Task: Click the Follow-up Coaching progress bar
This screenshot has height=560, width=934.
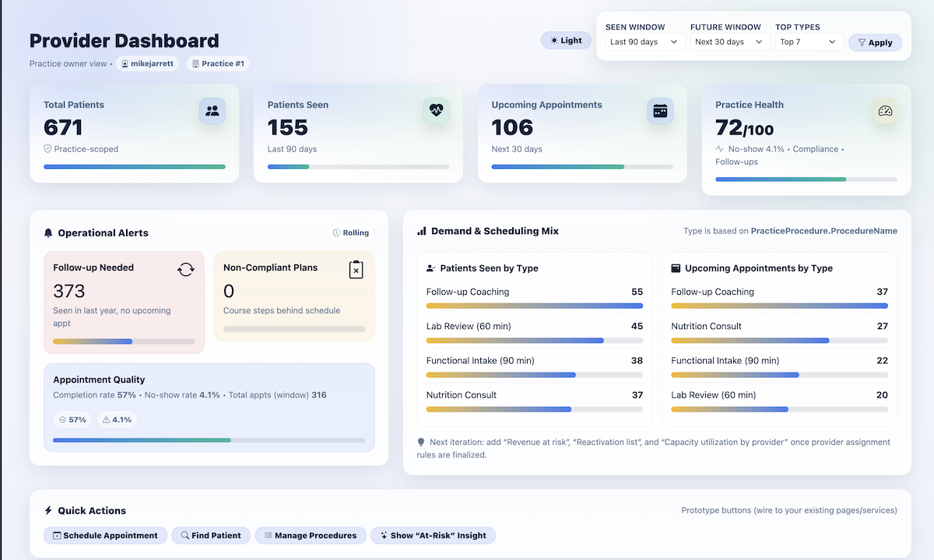Action: click(x=534, y=306)
